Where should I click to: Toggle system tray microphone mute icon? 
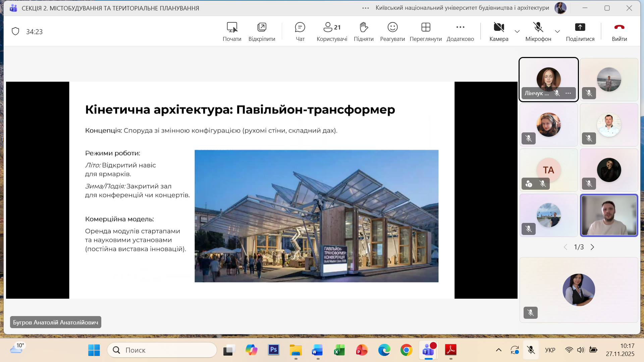tap(531, 350)
